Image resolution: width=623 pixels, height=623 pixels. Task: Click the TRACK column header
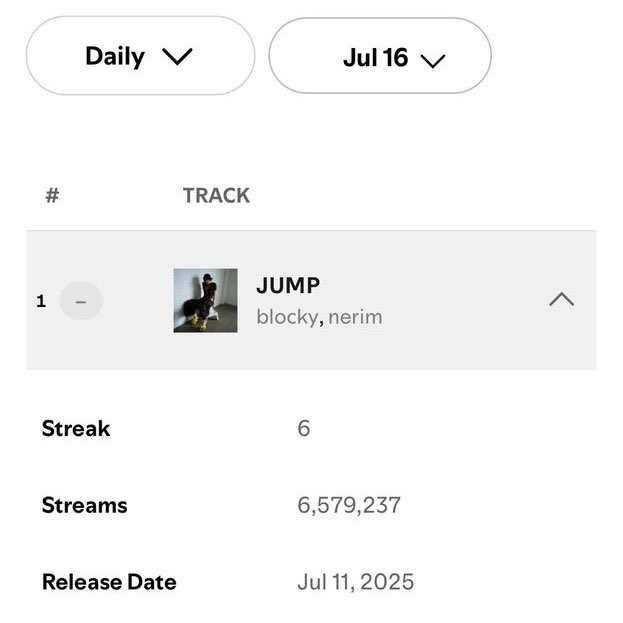point(216,195)
